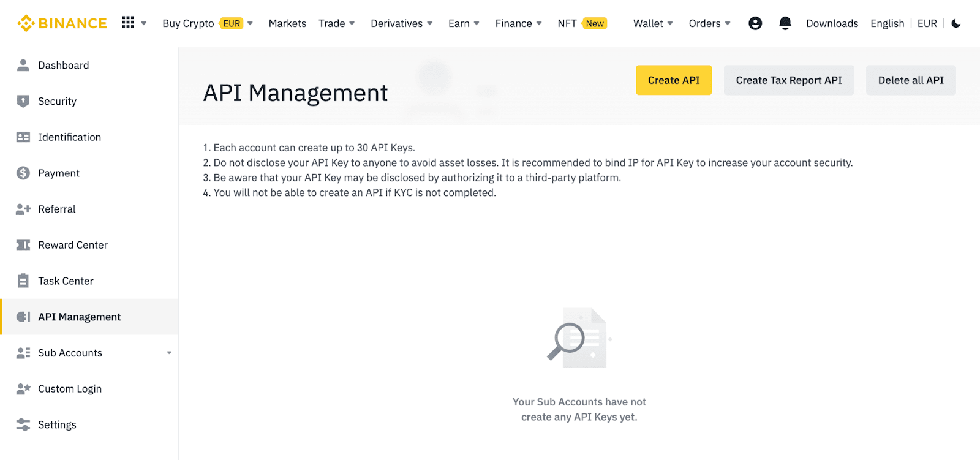Open the NFT menu item
The width and height of the screenshot is (980, 460).
coord(567,23)
